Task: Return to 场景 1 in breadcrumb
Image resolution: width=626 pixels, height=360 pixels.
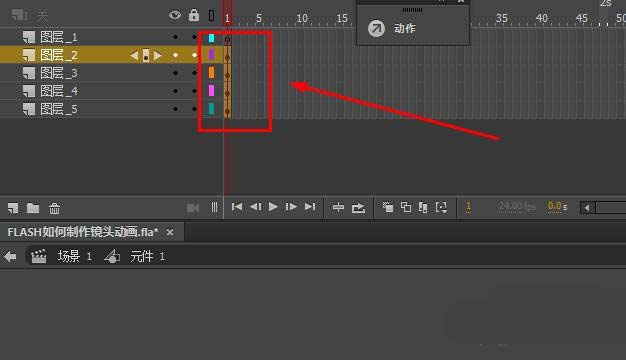Action: point(74,256)
